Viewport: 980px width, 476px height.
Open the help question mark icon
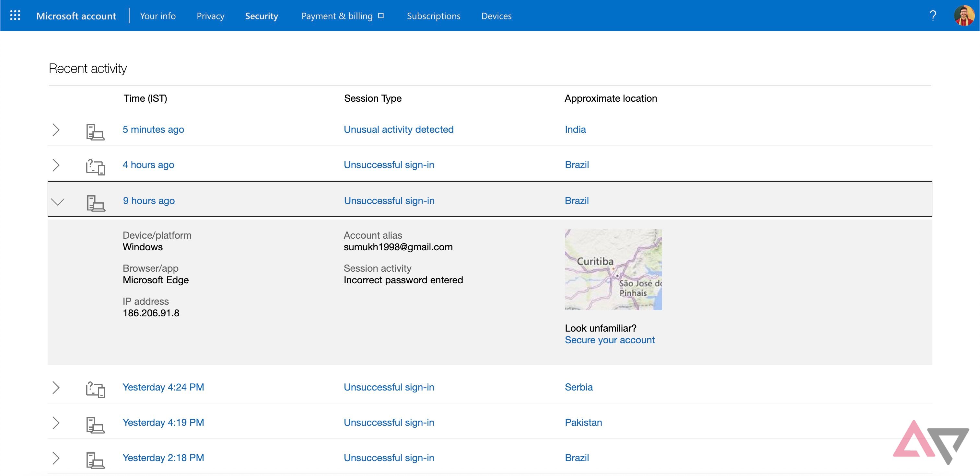tap(932, 16)
